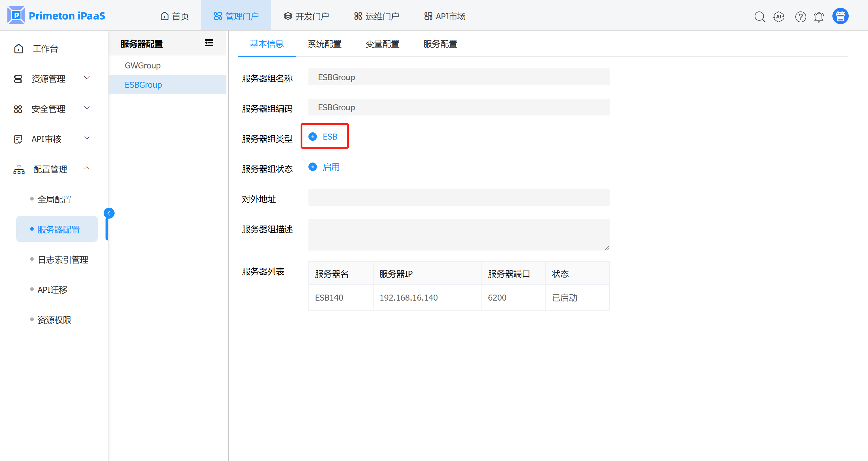Switch to the 系统配置 tab
This screenshot has width=868, height=461.
pos(324,44)
